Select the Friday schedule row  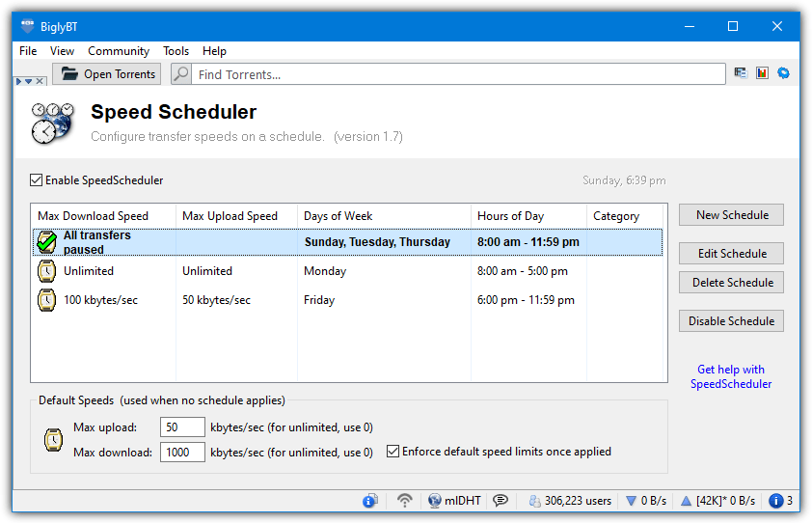click(347, 300)
